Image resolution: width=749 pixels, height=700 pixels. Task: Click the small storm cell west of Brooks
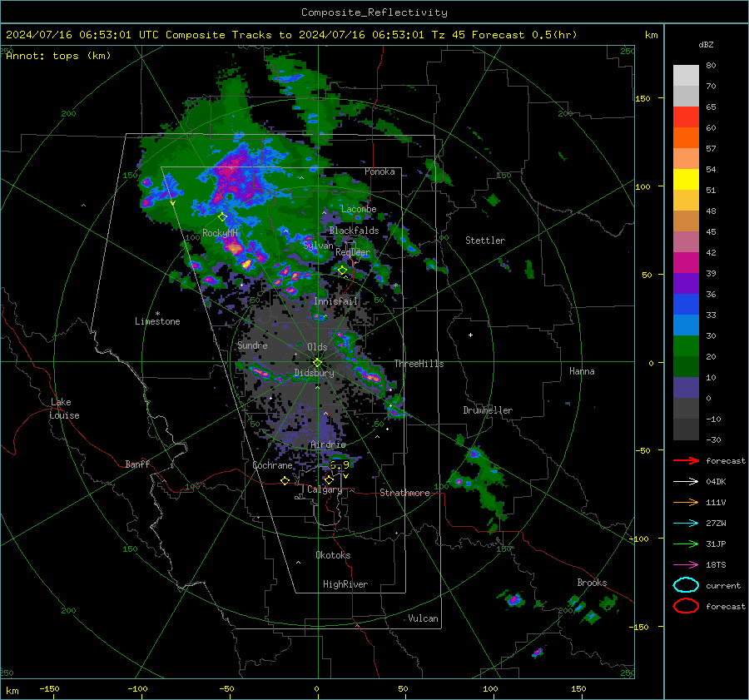pos(513,599)
